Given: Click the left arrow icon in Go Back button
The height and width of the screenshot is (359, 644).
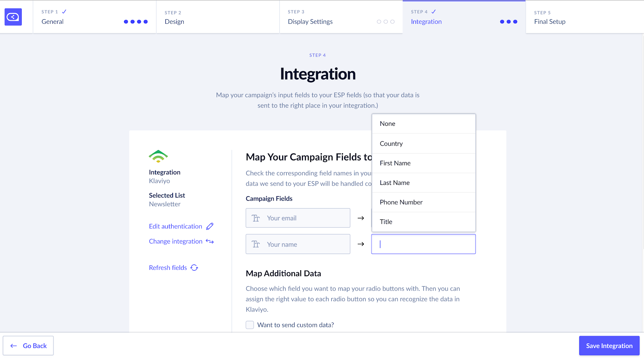Looking at the screenshot, I should (x=14, y=346).
